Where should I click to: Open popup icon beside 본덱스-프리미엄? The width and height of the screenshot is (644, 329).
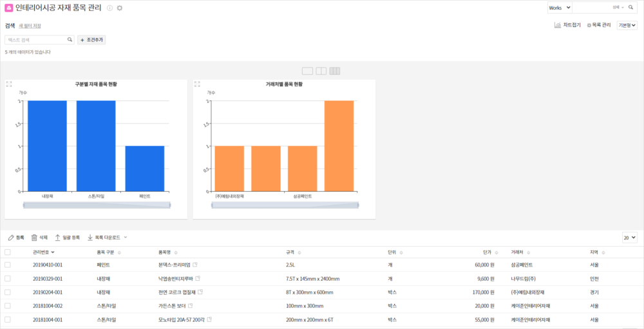point(196,265)
